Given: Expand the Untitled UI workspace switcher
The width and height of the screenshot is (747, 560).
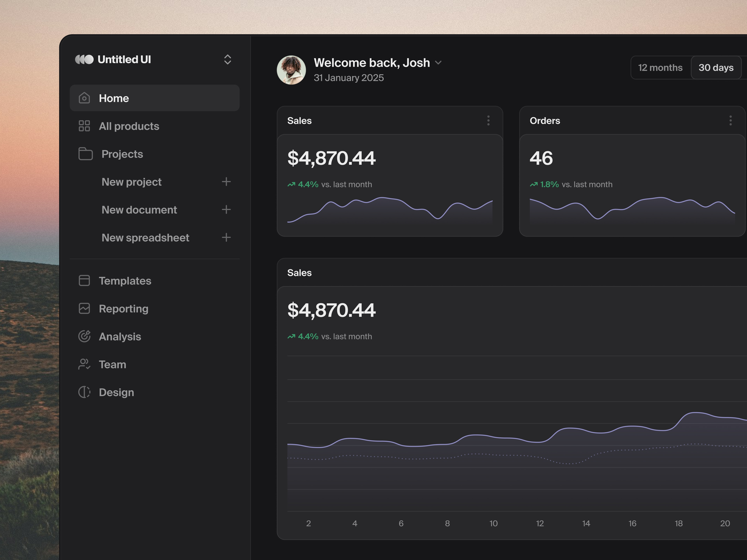Looking at the screenshot, I should click(x=228, y=59).
